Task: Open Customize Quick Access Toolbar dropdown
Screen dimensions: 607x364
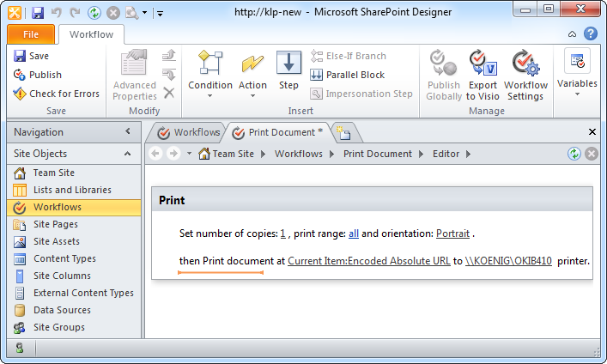Action: tap(160, 14)
